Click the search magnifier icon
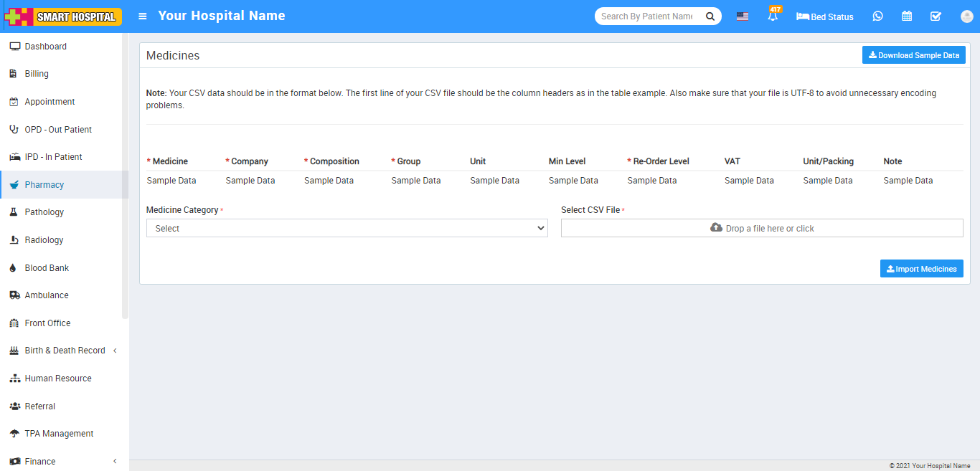This screenshot has width=980, height=471. (710, 16)
